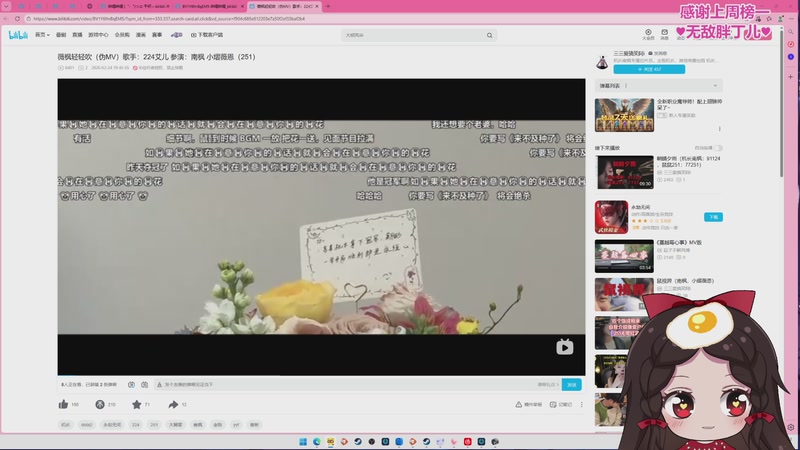This screenshot has width=800, height=450.
Task: Click the report warning icon 稿件举报
Action: [529, 405]
